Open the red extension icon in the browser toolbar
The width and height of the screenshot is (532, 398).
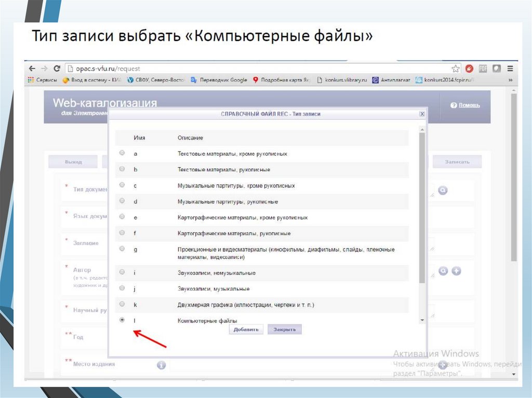coord(469,68)
